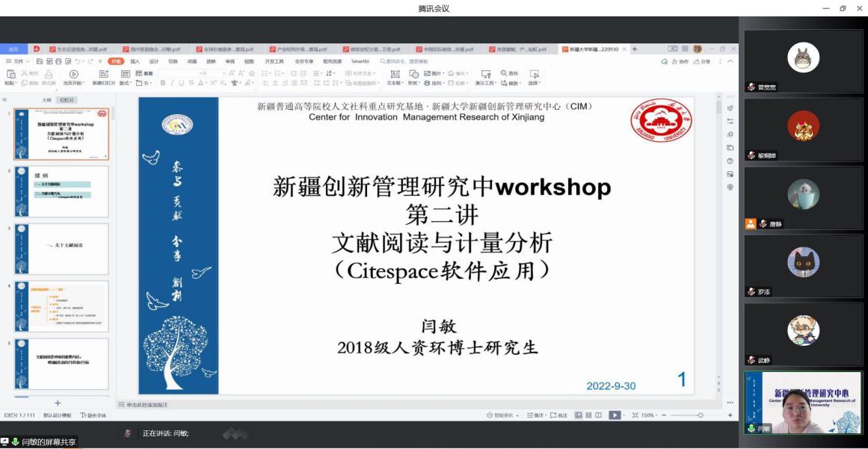Click the Save icon in quick access toolbar
The height and width of the screenshot is (449, 868).
(x=40, y=61)
